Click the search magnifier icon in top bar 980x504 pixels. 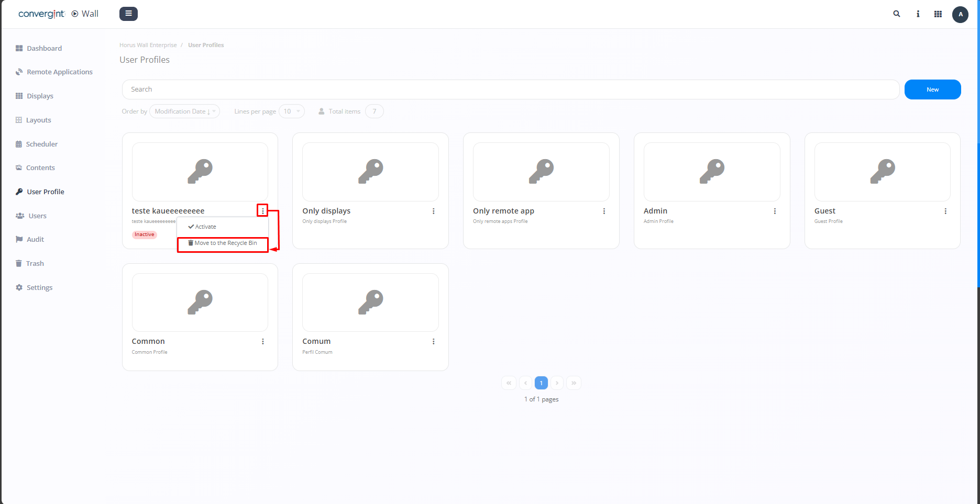tap(896, 14)
